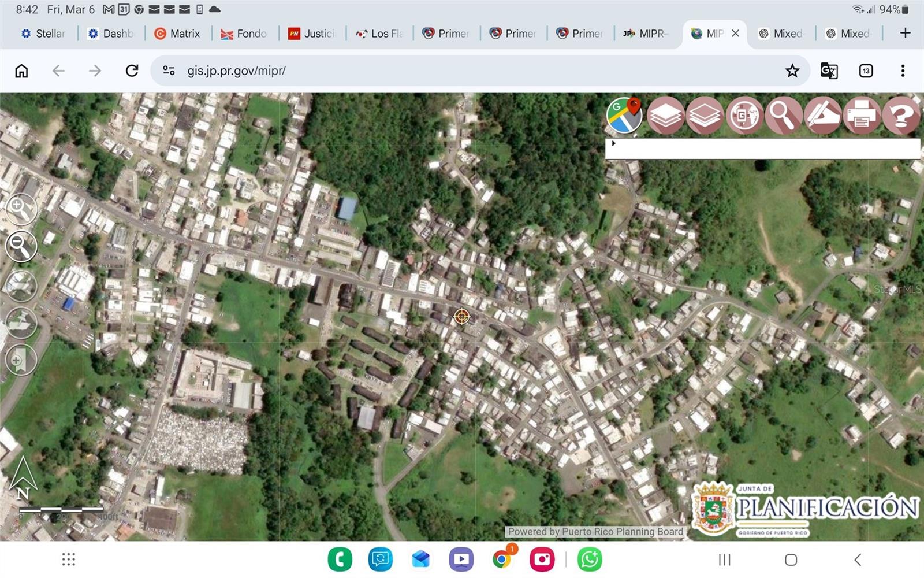The image size is (924, 578).
Task: Click the pushpin locate-on-map icon
Action: pyautogui.click(x=21, y=323)
